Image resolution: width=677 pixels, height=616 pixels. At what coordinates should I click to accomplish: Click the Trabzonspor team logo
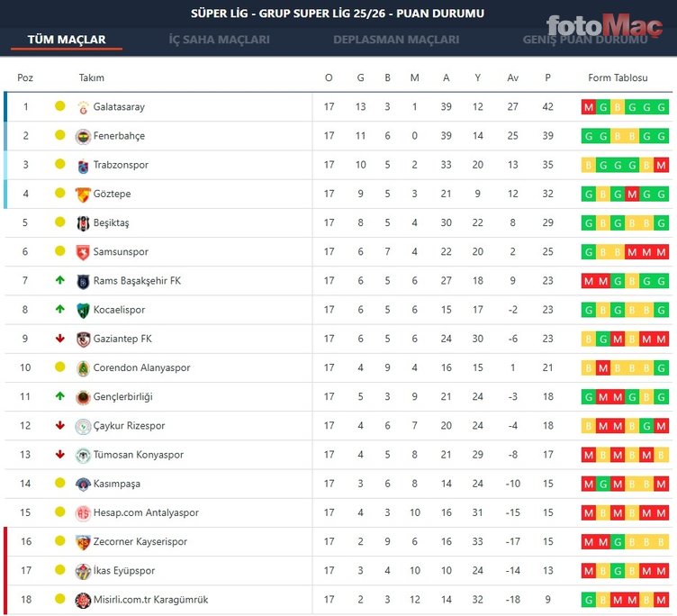click(x=84, y=165)
